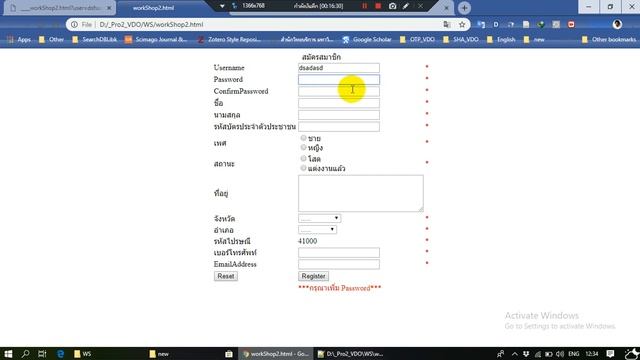This screenshot has width=640, height=360.
Task: Open the notification action center
Action: (x=610, y=354)
